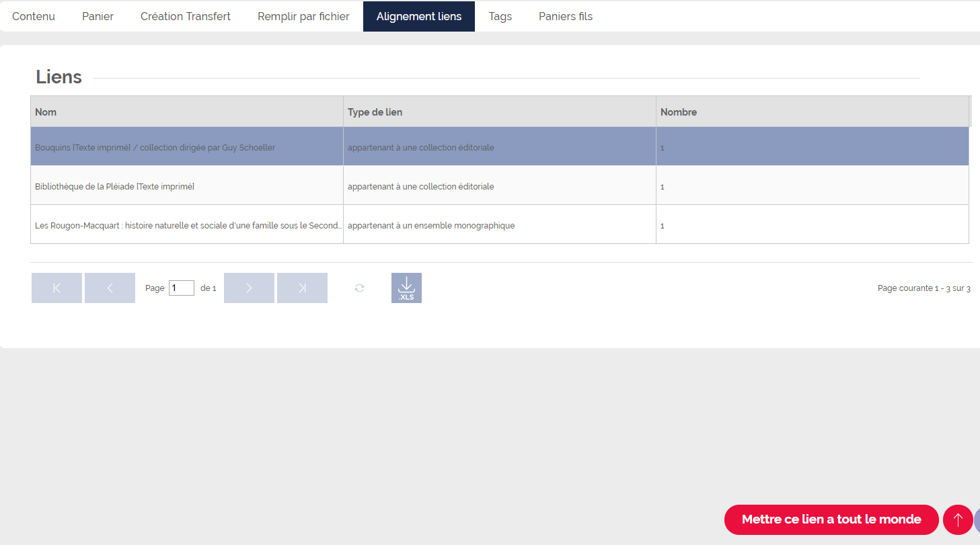980x545 pixels.
Task: Open the Tags tab
Action: pos(500,16)
